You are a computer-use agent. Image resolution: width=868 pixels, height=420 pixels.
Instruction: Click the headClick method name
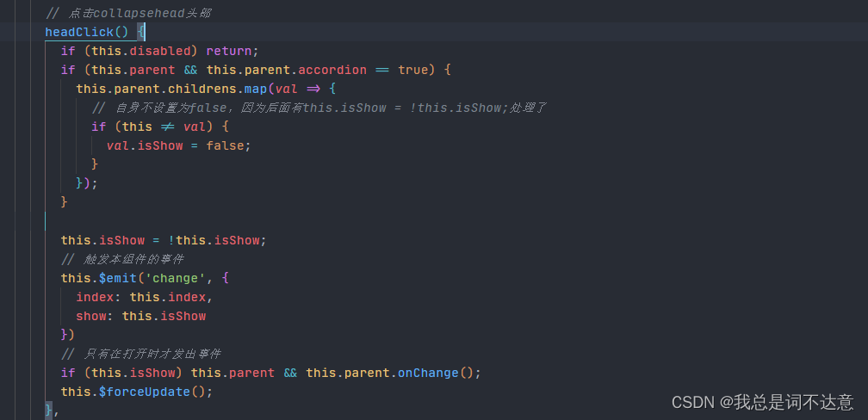80,32
